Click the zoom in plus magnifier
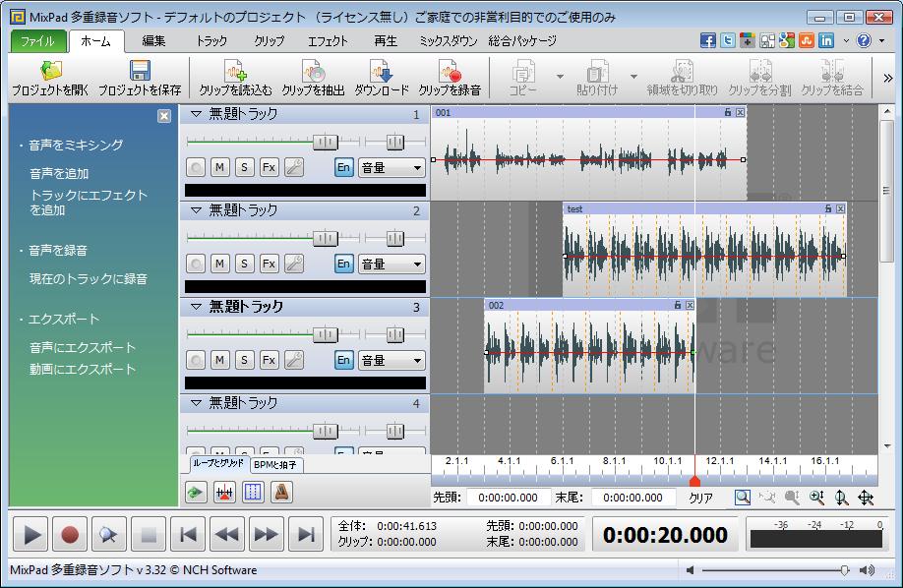Viewport: 903px width, 588px height. click(816, 497)
